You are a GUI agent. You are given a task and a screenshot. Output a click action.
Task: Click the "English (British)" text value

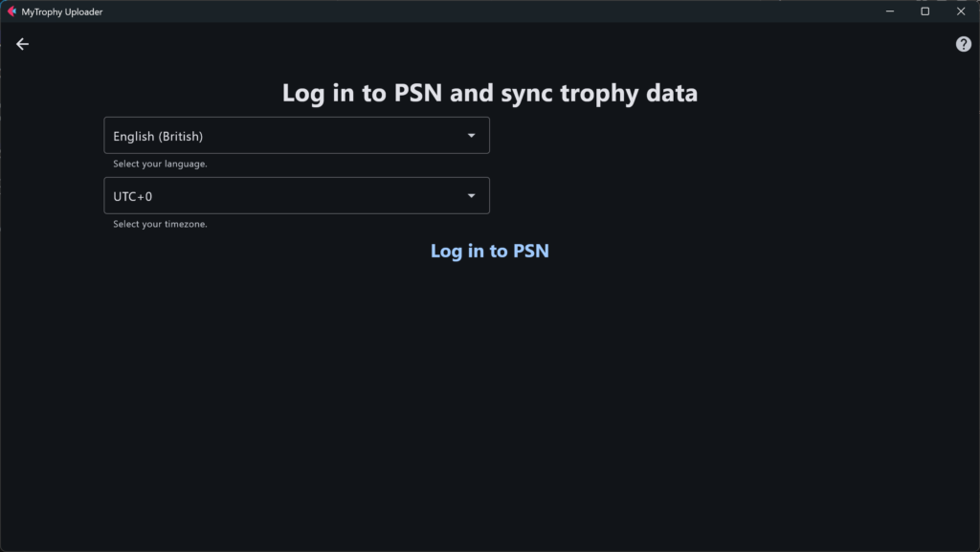(x=158, y=136)
